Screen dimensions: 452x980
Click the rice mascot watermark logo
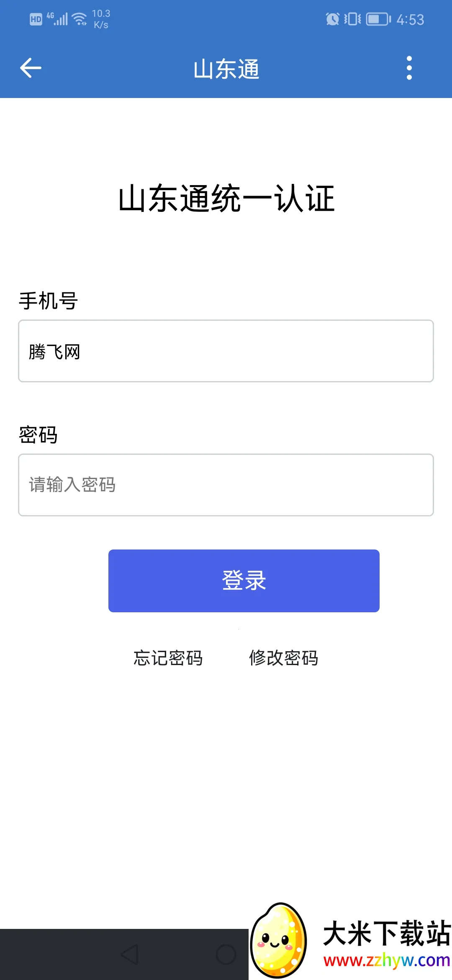click(x=279, y=940)
